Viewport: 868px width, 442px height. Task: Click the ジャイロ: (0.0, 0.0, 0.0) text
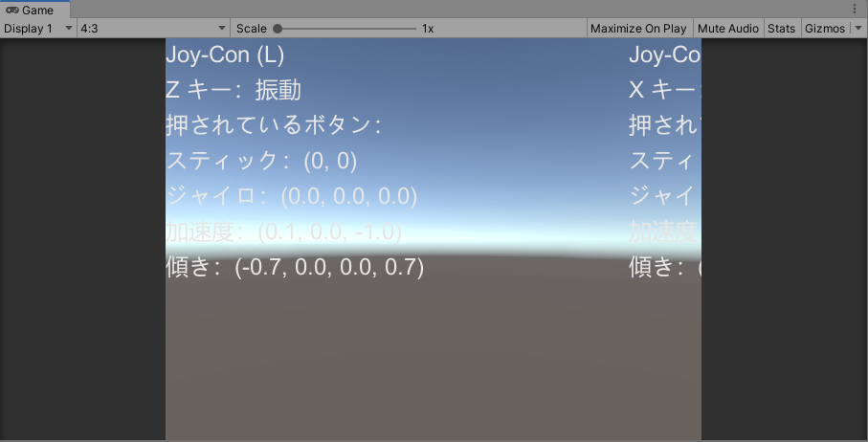292,196
